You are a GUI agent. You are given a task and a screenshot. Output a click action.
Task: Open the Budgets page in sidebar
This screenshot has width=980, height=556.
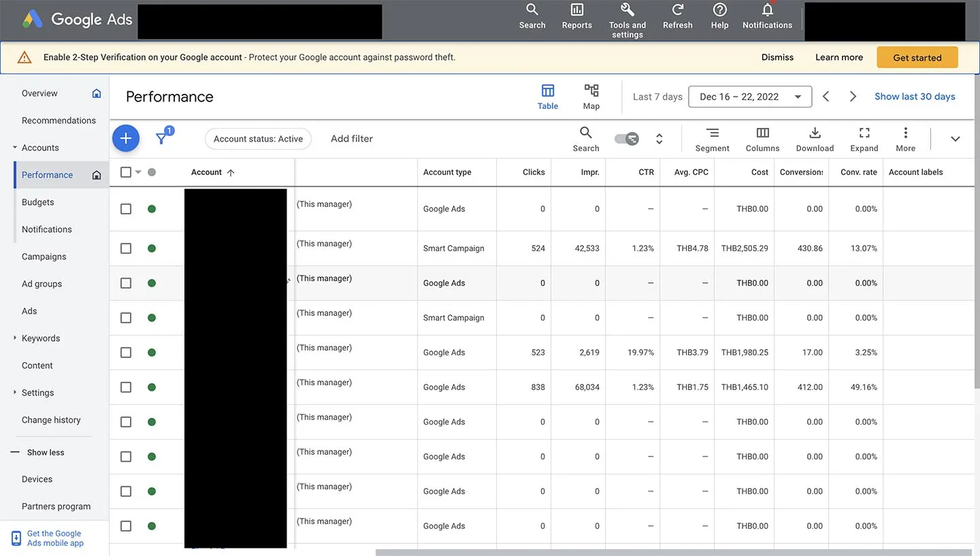37,202
